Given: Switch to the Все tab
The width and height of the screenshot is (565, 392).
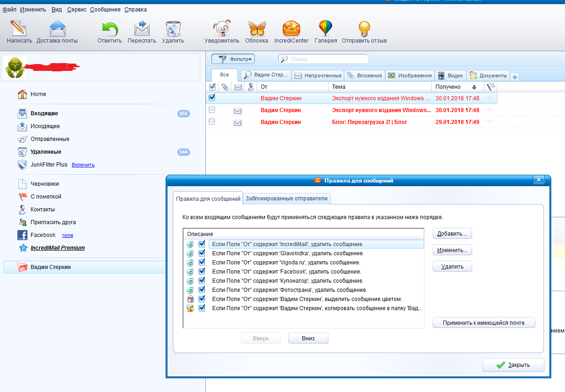Looking at the screenshot, I should coord(224,75).
